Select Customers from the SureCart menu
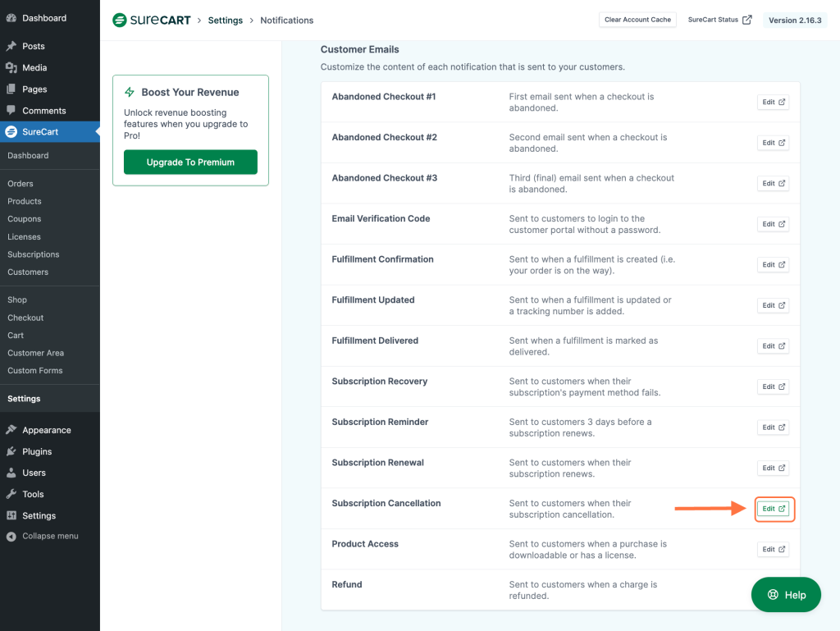 click(29, 272)
